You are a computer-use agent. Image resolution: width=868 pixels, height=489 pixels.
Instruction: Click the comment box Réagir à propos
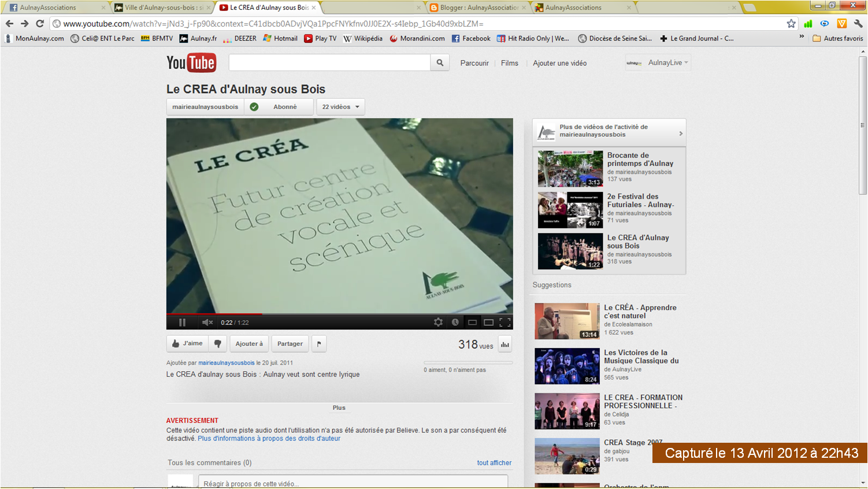point(353,482)
